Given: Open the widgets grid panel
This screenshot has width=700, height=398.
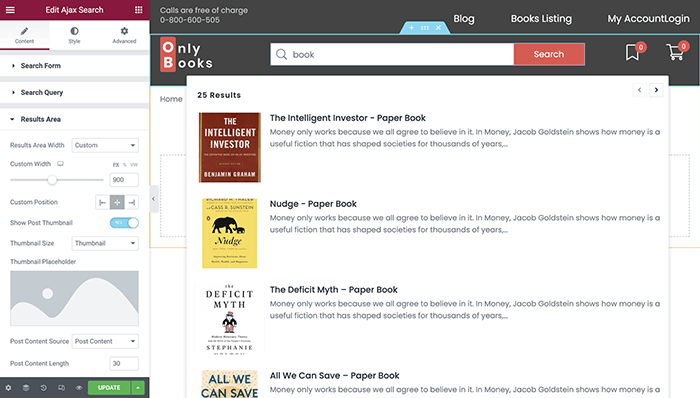Looking at the screenshot, I should (138, 10).
